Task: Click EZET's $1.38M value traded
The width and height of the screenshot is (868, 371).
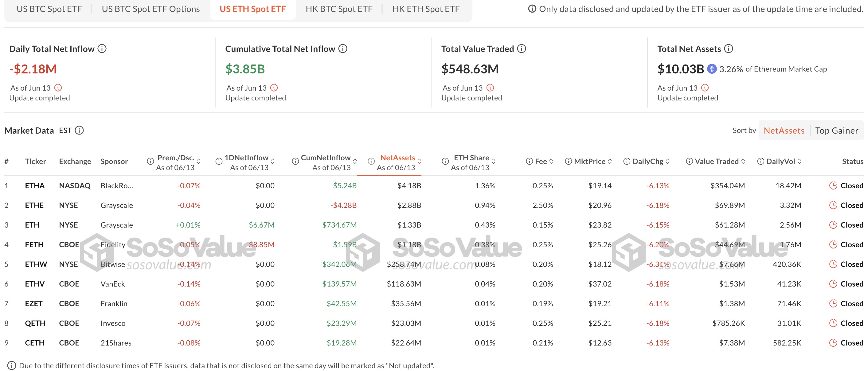Action: pos(732,303)
